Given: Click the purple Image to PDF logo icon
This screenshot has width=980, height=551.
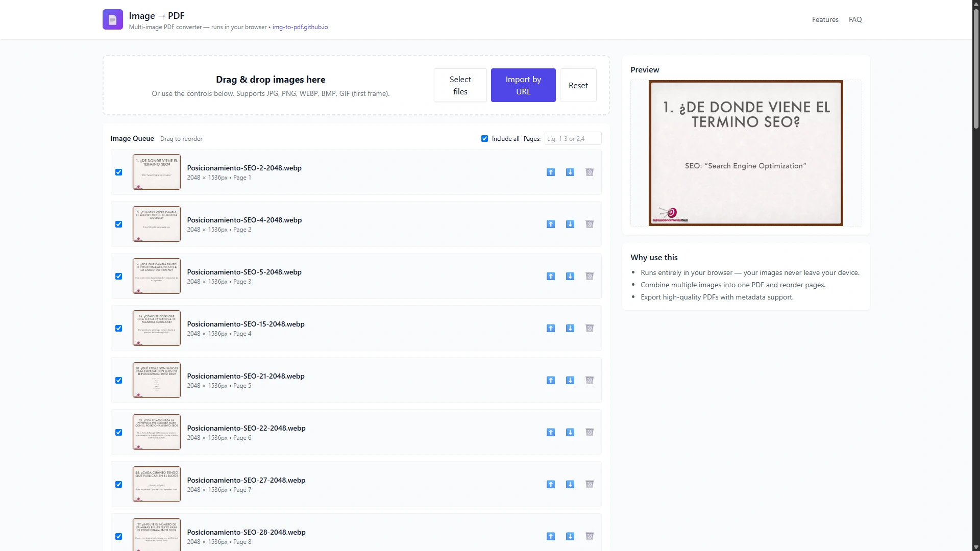Looking at the screenshot, I should (112, 19).
